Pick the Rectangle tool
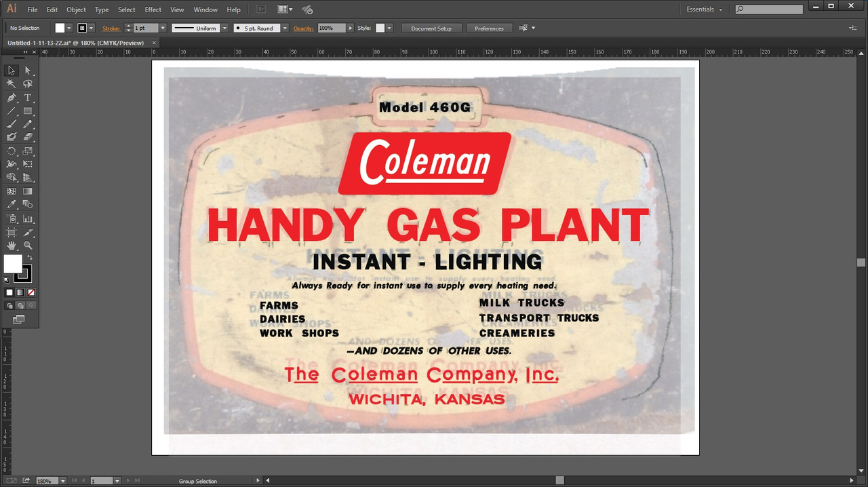This screenshot has width=868, height=487. [28, 111]
